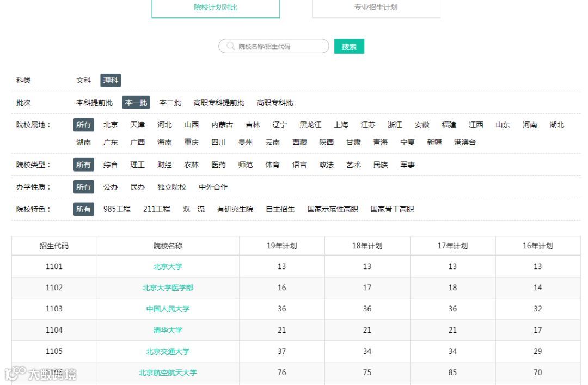Filter by 国家示范性高职 feature
Image resolution: width=588 pixels, height=385 pixels.
(x=333, y=209)
